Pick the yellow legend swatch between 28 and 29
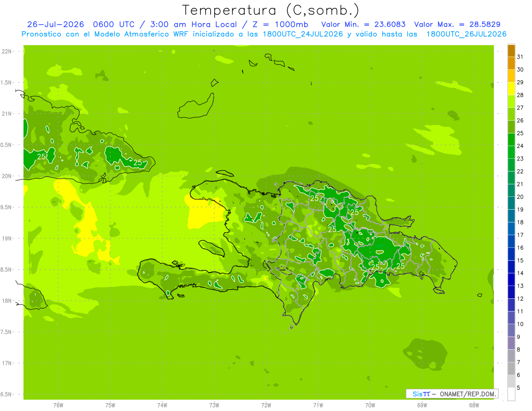This screenshot has height=411, width=532. 512,89
